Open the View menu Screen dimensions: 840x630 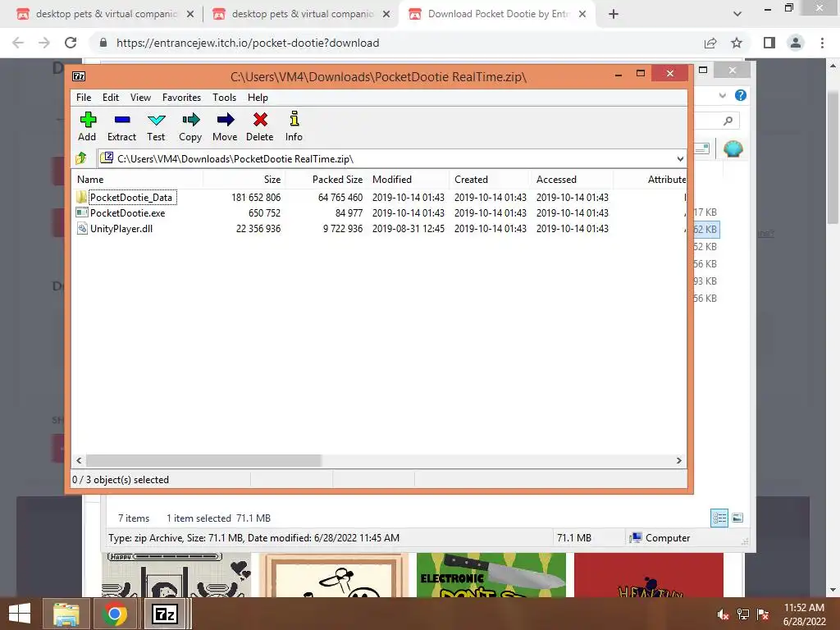click(140, 98)
